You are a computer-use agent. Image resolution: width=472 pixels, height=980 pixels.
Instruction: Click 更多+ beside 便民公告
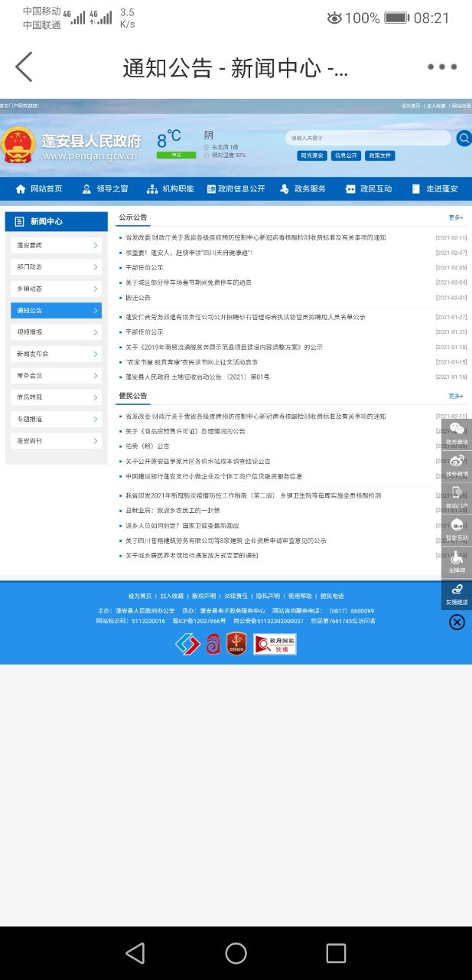[456, 396]
